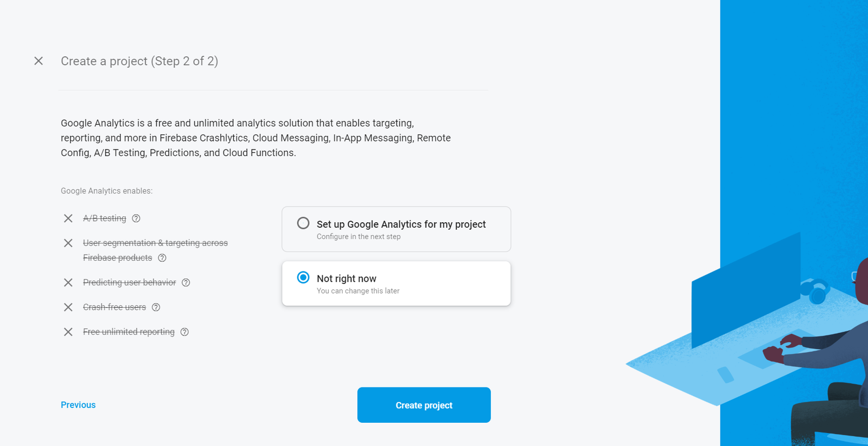Open help tooltip for Crash-free users
868x446 pixels.
pyautogui.click(x=156, y=307)
